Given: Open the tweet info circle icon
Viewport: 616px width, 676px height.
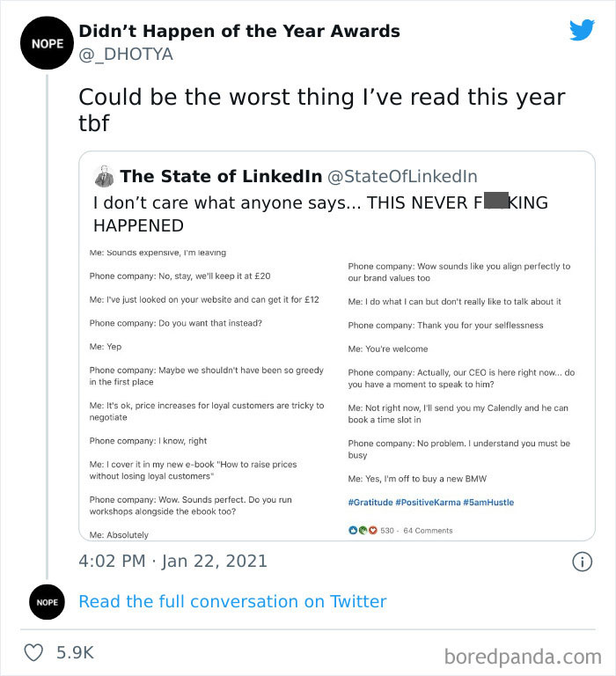Looking at the screenshot, I should coord(582,561).
